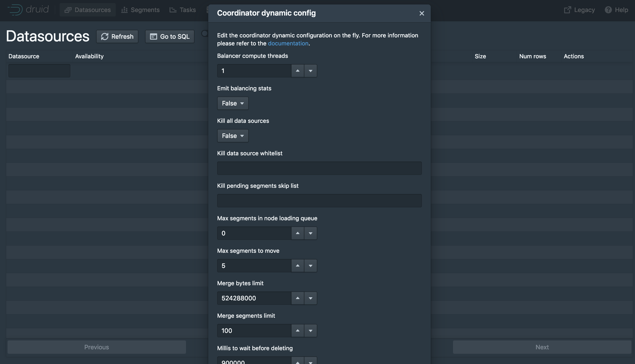Viewport: 635px width, 364px height.
Task: Open the Legacy console link
Action: 579,10
